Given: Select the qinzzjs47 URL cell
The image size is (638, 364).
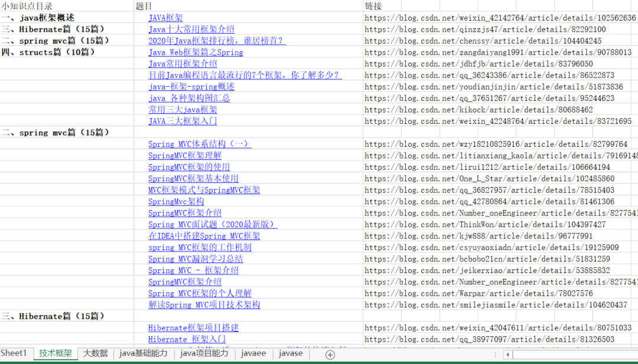Looking at the screenshot, I should pos(485,29).
